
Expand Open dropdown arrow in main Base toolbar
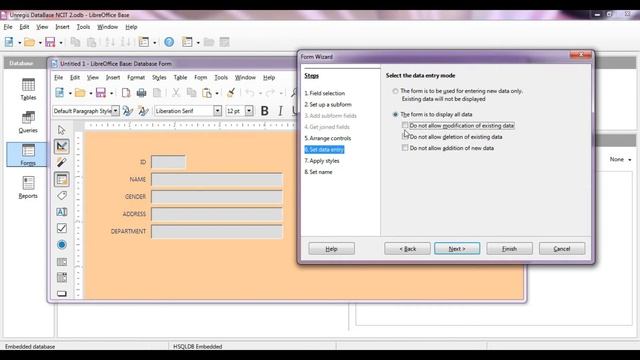click(40, 42)
